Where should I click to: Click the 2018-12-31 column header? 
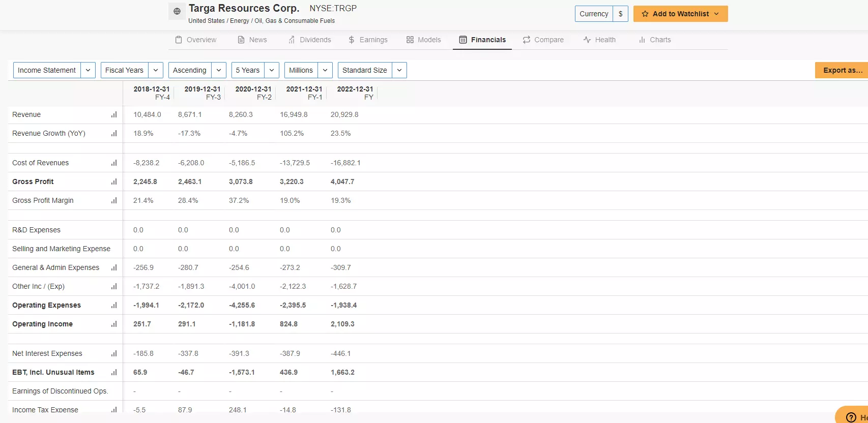[151, 93]
